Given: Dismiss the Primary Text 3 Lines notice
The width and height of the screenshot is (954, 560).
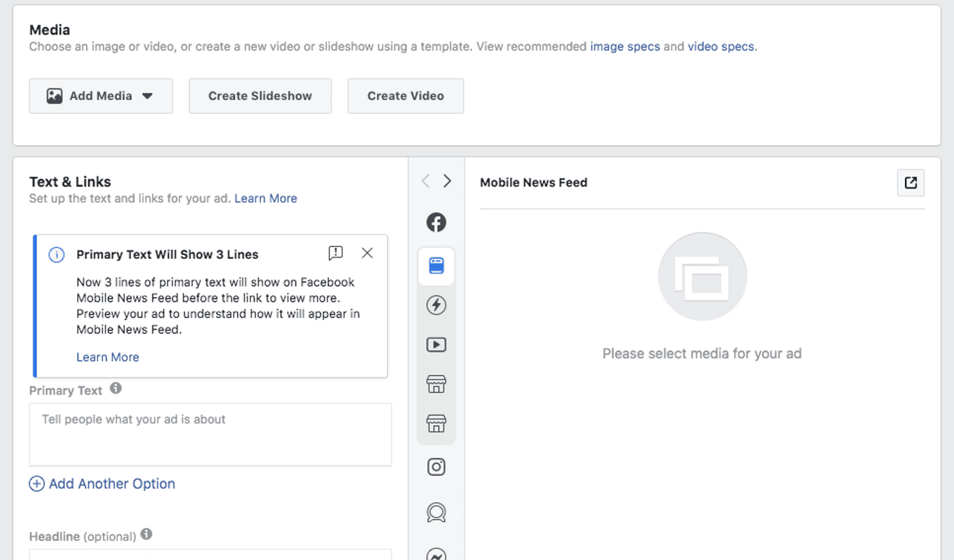Looking at the screenshot, I should [367, 253].
